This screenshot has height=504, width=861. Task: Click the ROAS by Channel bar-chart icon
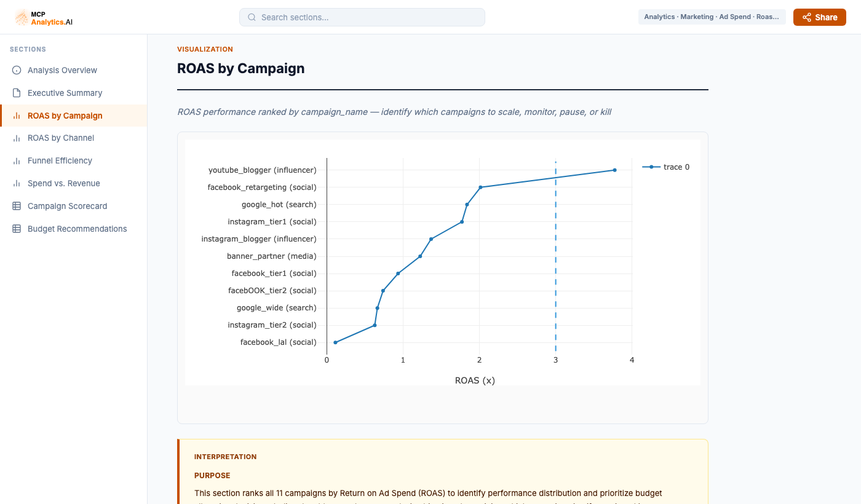(x=17, y=138)
